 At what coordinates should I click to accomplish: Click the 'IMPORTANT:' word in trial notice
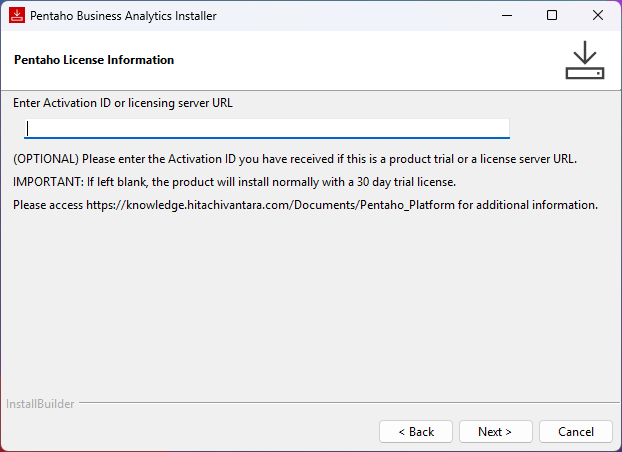(45, 182)
